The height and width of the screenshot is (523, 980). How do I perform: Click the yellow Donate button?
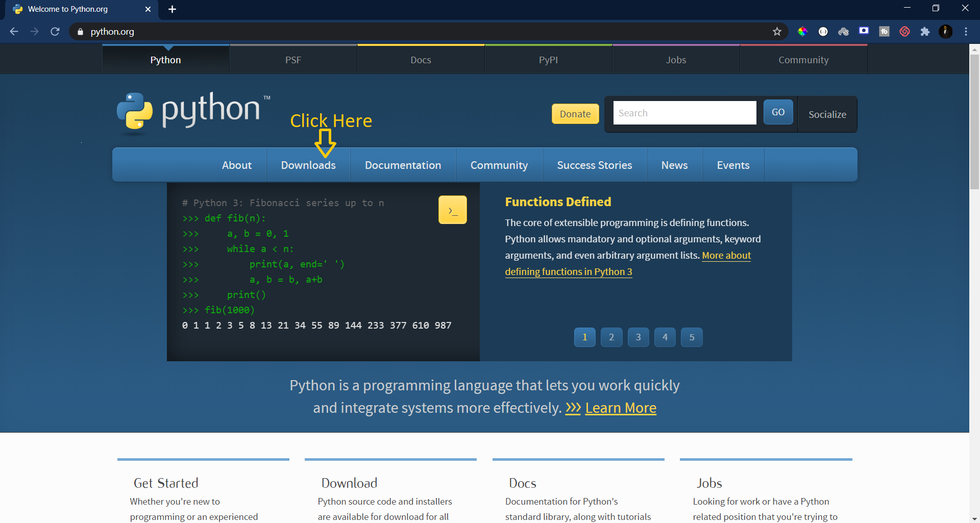click(575, 114)
